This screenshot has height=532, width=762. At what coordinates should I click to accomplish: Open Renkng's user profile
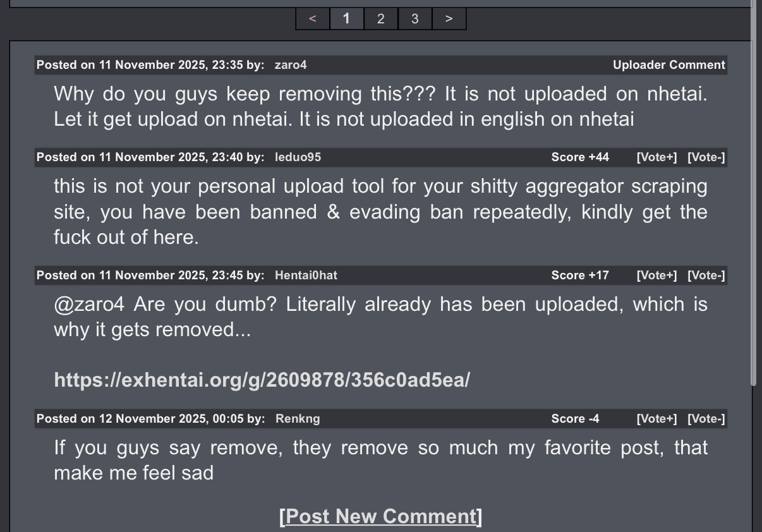[298, 419]
